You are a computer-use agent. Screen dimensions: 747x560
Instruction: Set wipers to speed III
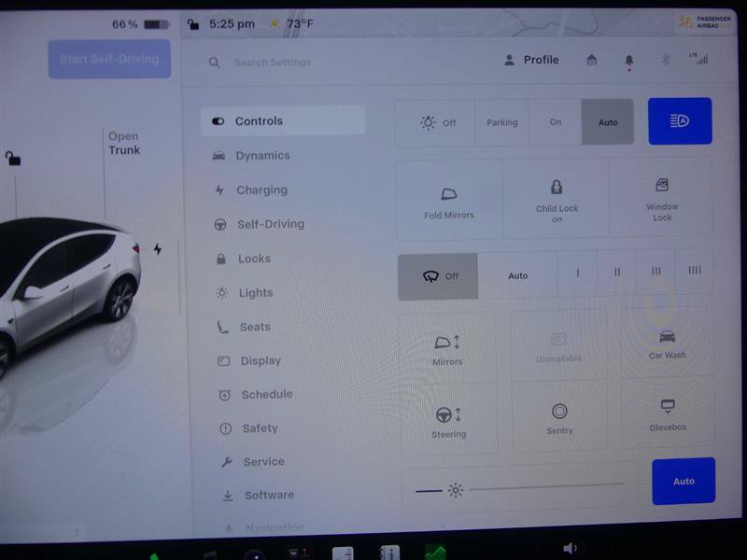point(656,271)
